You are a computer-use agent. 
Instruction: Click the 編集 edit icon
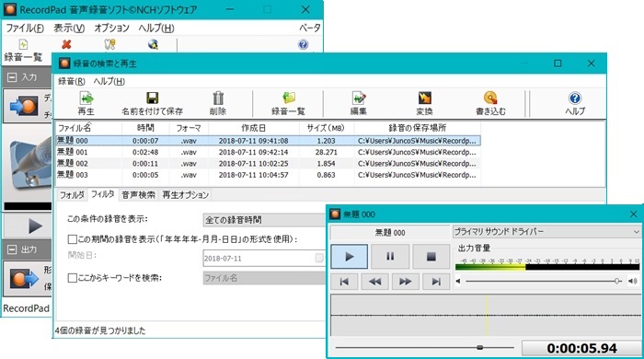coord(359,98)
